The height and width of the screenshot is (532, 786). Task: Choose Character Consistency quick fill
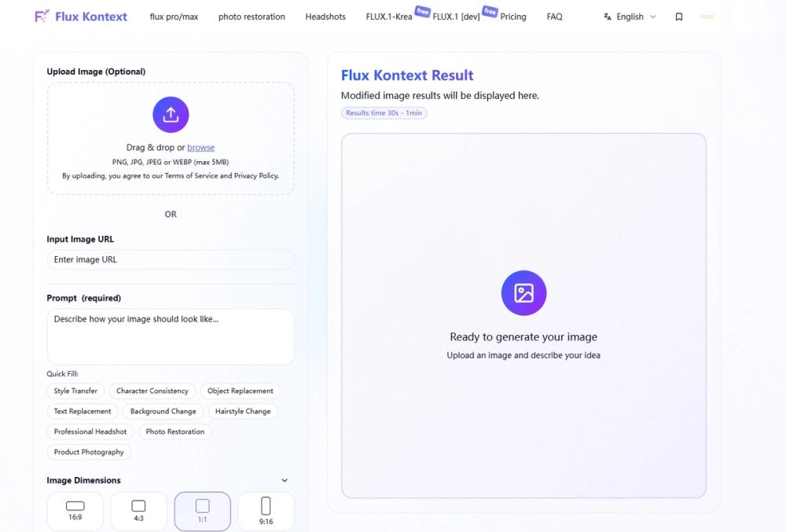click(152, 391)
